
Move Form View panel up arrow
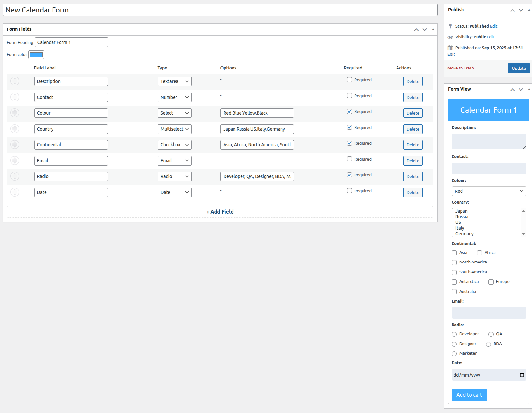point(512,89)
